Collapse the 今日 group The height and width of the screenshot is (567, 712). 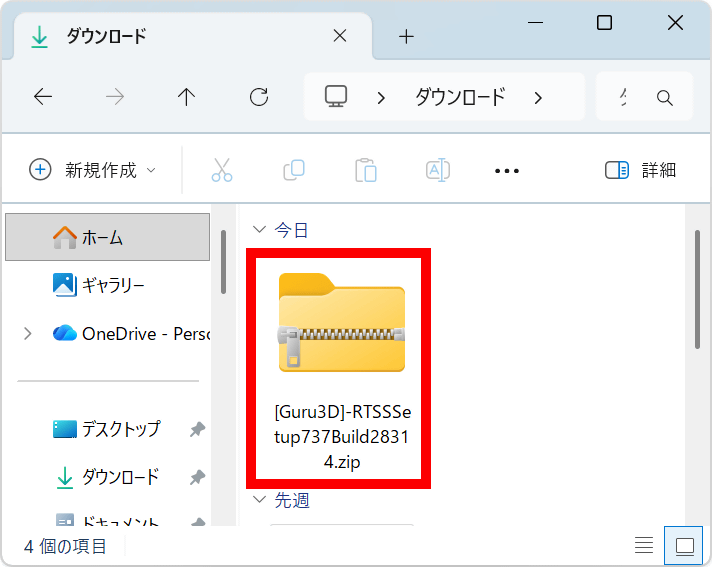tap(260, 230)
